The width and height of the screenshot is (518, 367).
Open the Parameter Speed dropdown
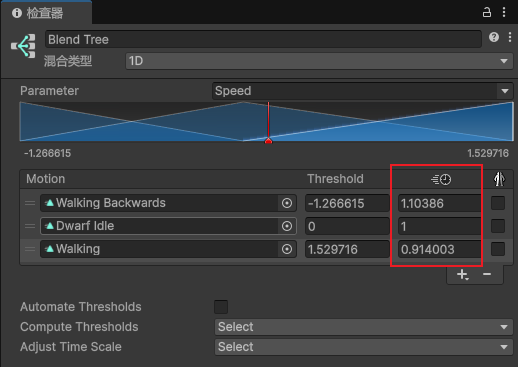362,91
